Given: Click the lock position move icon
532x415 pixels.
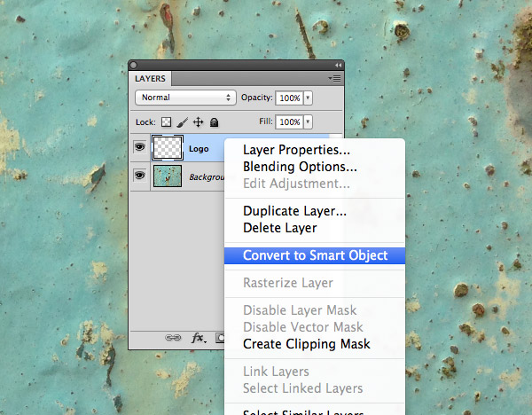Looking at the screenshot, I should [x=198, y=122].
